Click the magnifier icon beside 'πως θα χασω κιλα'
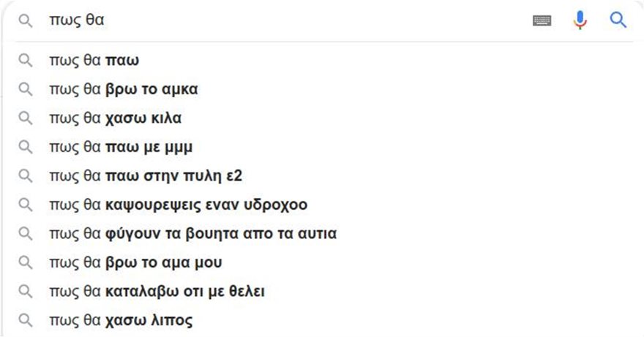This screenshot has height=337, width=644. (26, 118)
